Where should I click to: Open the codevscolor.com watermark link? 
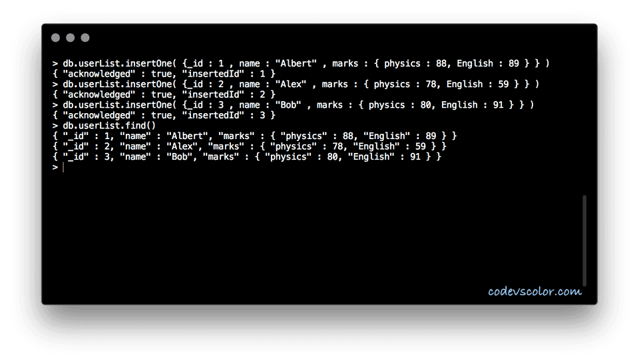point(534,291)
